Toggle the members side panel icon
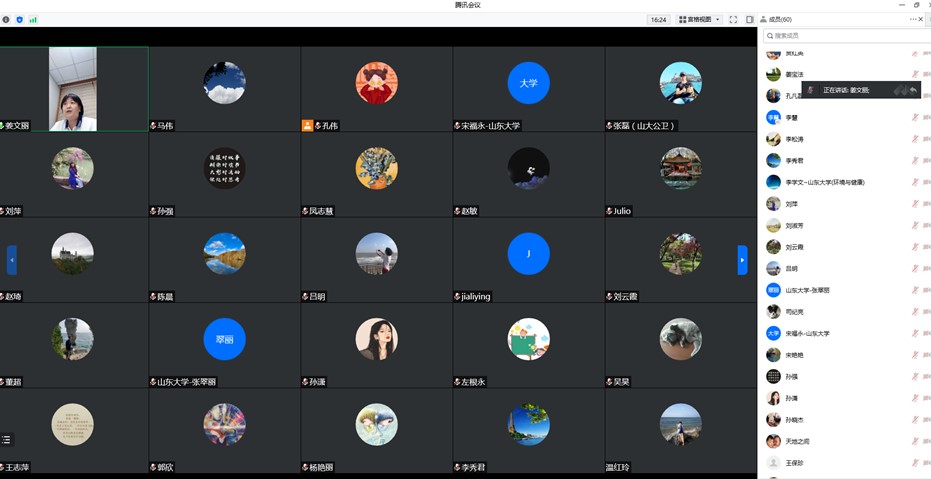This screenshot has height=479, width=931. pos(750,19)
